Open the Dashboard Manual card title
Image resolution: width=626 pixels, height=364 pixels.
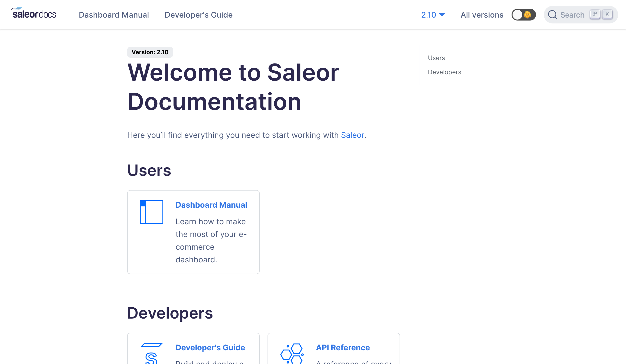(211, 205)
